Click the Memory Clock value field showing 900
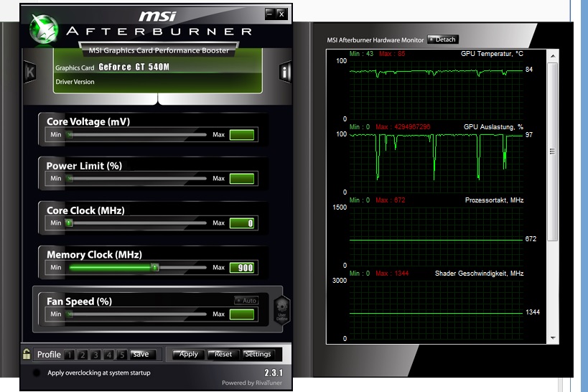Viewport: 588px width, 392px height. click(242, 268)
